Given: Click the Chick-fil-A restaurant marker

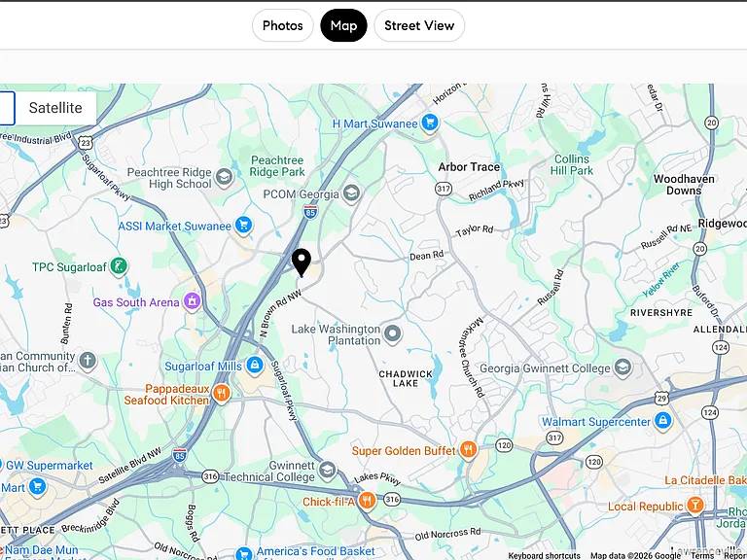Looking at the screenshot, I should tap(367, 501).
